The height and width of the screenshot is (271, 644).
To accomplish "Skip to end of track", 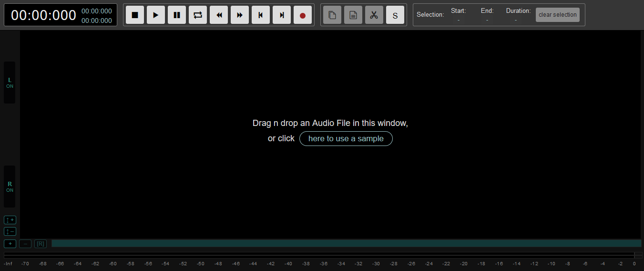I will tap(282, 15).
